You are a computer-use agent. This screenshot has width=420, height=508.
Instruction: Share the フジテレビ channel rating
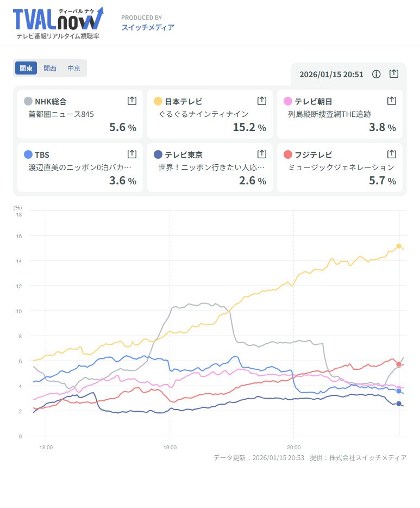click(392, 154)
